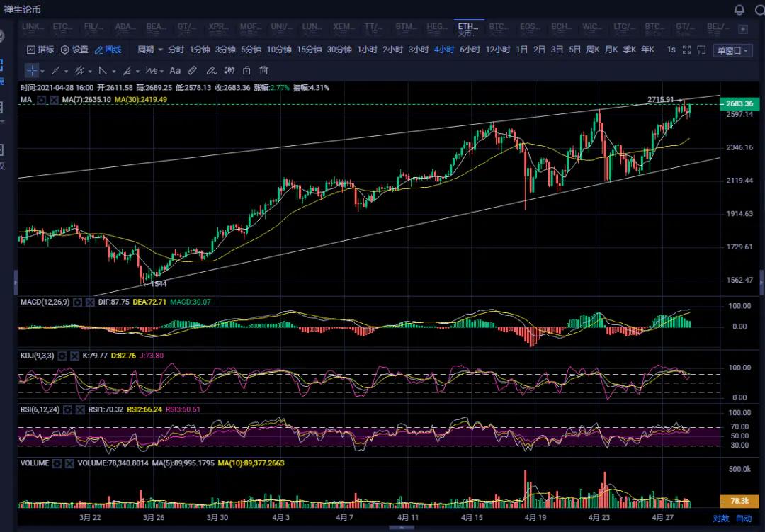Image resolution: width=765 pixels, height=532 pixels.
Task: Add a new symbol tab with plus
Action: (743, 29)
